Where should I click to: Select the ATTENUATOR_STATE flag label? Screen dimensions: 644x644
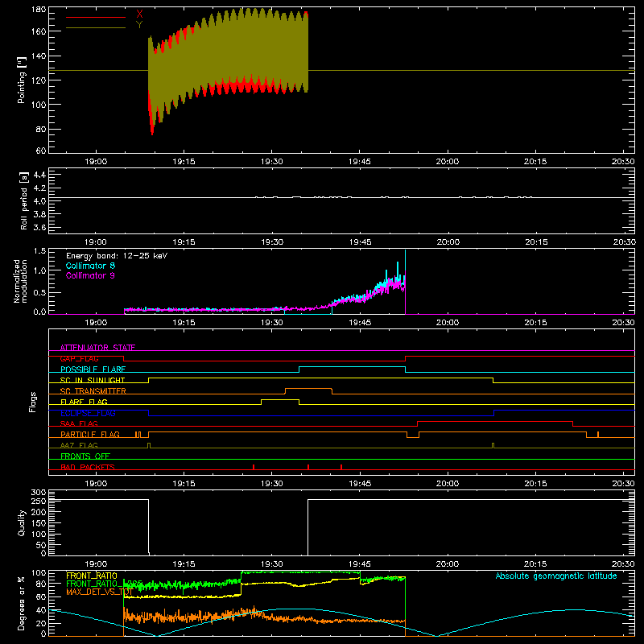pyautogui.click(x=97, y=348)
